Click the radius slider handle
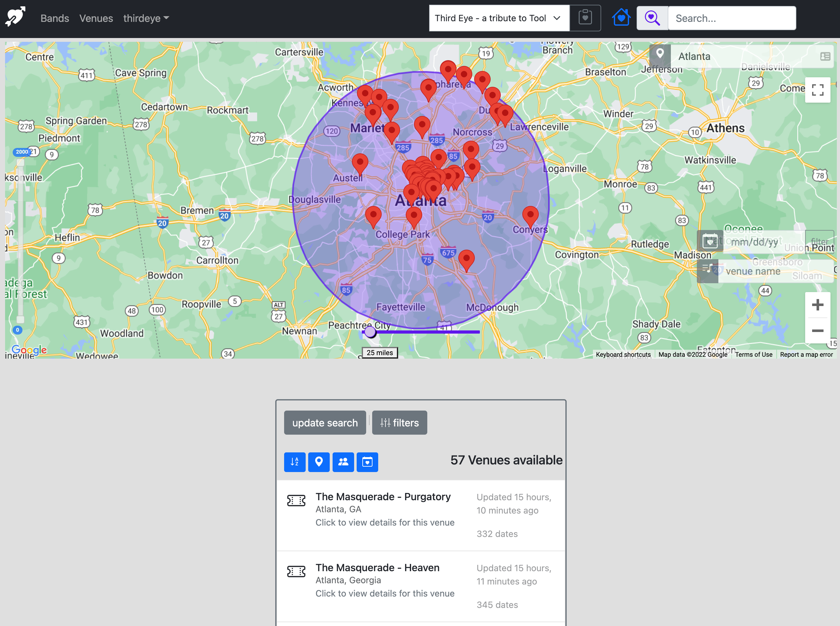The height and width of the screenshot is (626, 840). point(370,332)
